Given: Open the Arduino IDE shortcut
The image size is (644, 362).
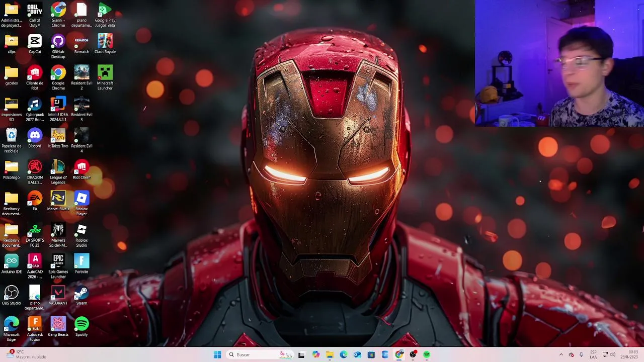Looking at the screenshot, I should [x=12, y=264].
